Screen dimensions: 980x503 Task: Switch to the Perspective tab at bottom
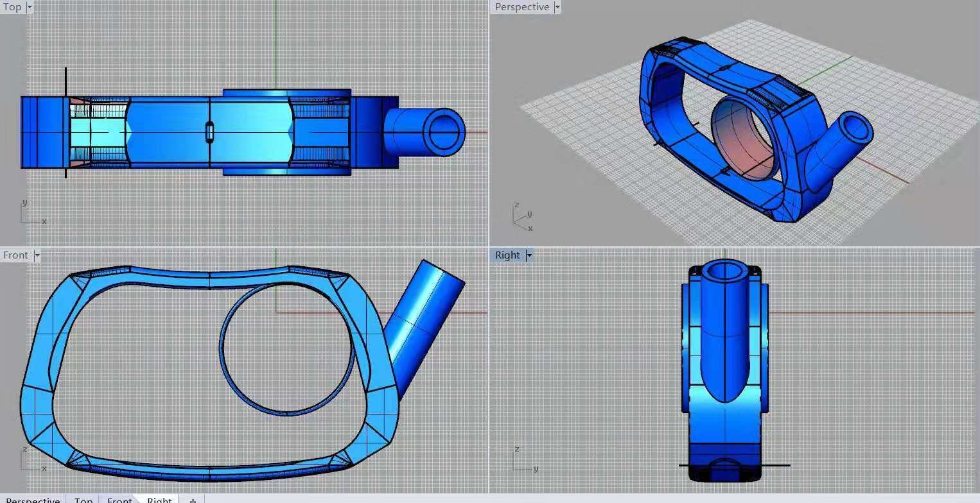click(33, 499)
